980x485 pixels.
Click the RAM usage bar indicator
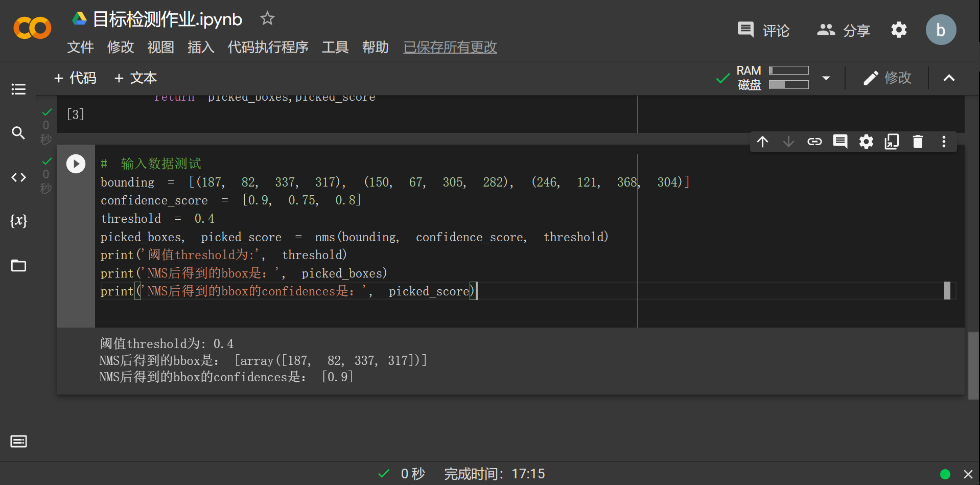point(788,71)
